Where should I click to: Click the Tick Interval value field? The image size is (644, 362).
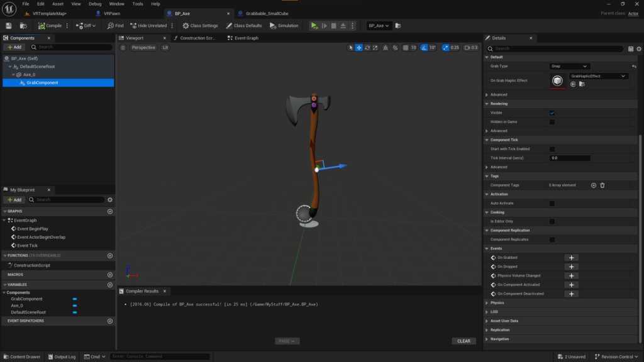coord(569,158)
